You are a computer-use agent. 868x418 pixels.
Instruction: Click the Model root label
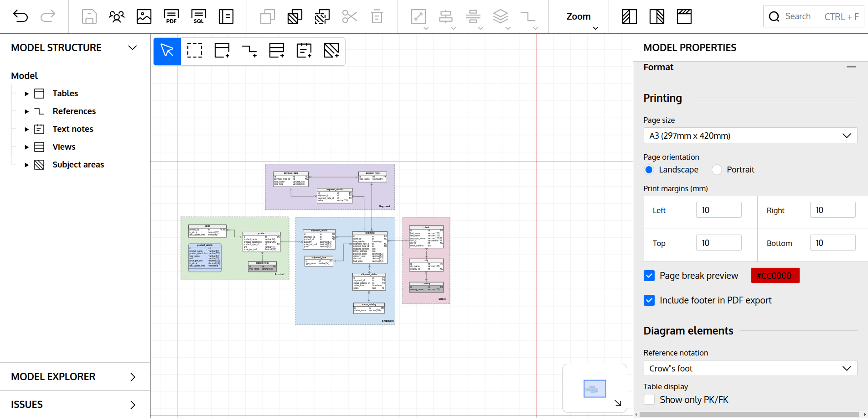(25, 76)
